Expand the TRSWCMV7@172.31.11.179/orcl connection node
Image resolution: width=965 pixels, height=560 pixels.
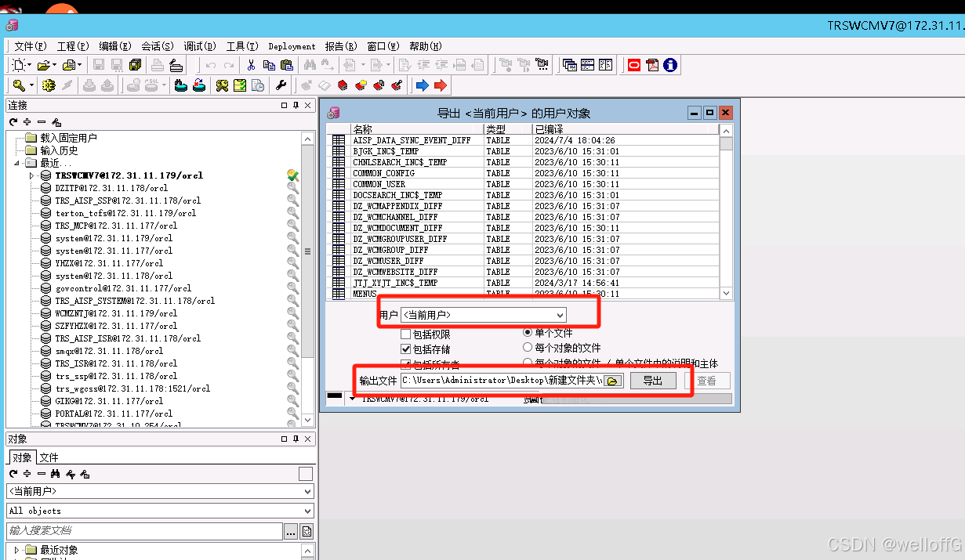click(x=33, y=175)
